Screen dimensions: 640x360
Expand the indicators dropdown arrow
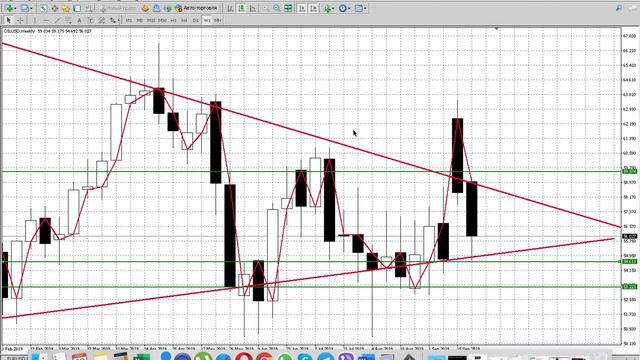tap(333, 8)
